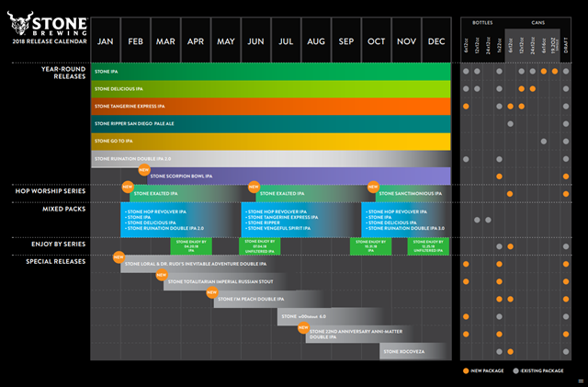Click the NEW badge on Stone Sanctimonious IPA
The width and height of the screenshot is (588, 387).
373,187
